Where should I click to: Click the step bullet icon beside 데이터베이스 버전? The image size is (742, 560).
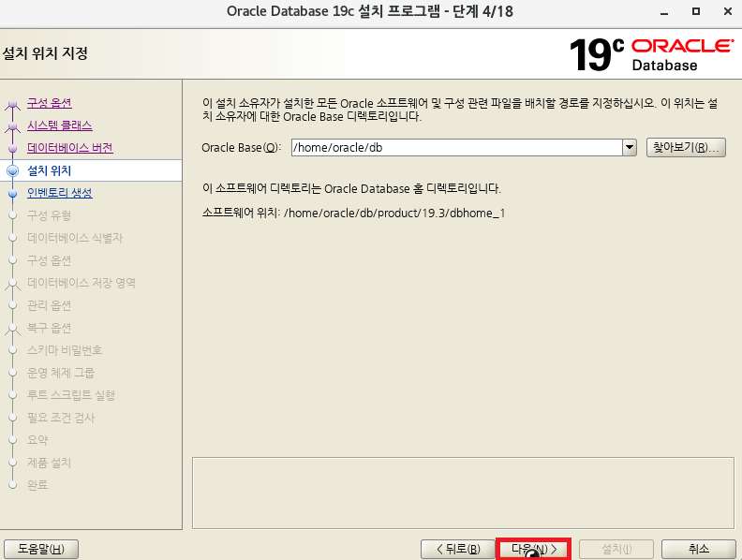click(13, 149)
